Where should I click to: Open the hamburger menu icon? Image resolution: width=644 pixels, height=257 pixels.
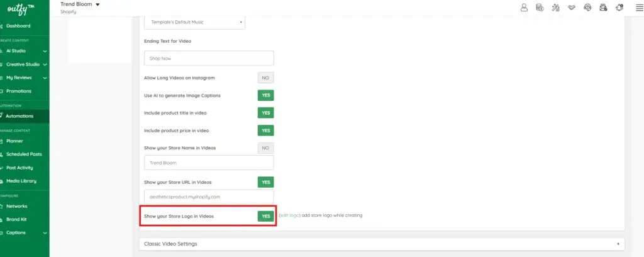click(639, 8)
